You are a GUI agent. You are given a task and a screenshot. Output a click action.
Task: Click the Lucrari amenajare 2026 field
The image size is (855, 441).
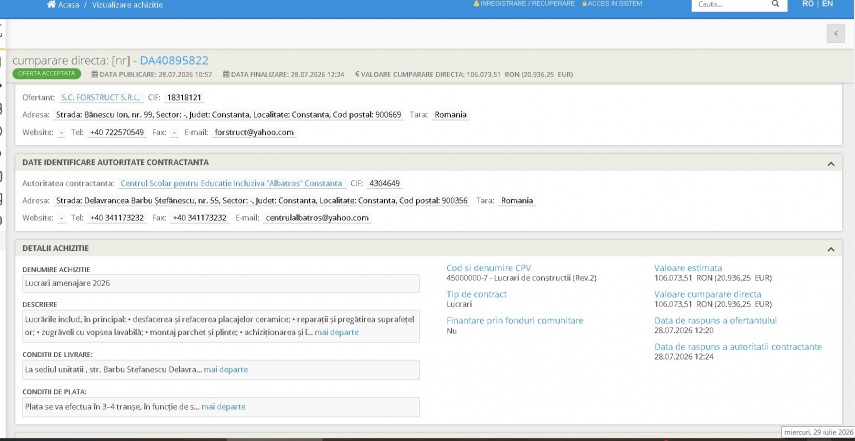coord(221,283)
